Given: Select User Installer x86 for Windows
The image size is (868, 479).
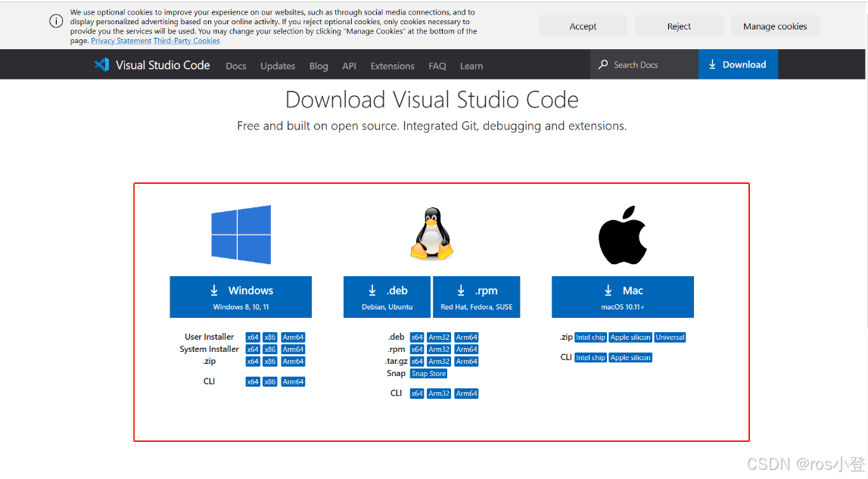Looking at the screenshot, I should pyautogui.click(x=270, y=337).
